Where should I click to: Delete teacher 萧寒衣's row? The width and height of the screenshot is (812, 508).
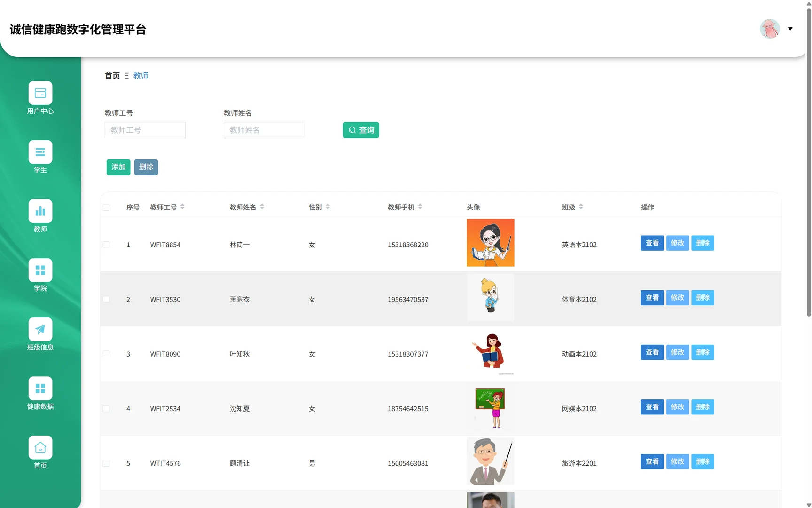(x=703, y=298)
